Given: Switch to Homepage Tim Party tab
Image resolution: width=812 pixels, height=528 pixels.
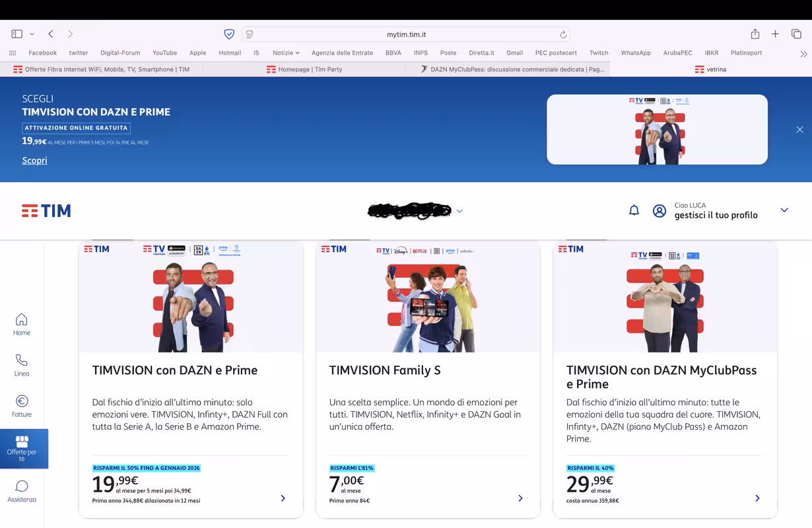Looking at the screenshot, I should (x=304, y=69).
